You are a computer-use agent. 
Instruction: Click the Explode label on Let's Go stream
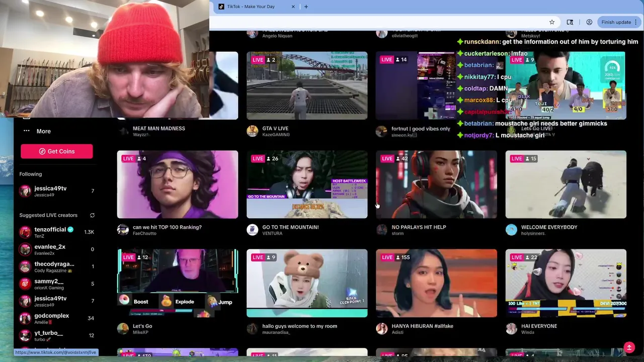click(x=185, y=302)
